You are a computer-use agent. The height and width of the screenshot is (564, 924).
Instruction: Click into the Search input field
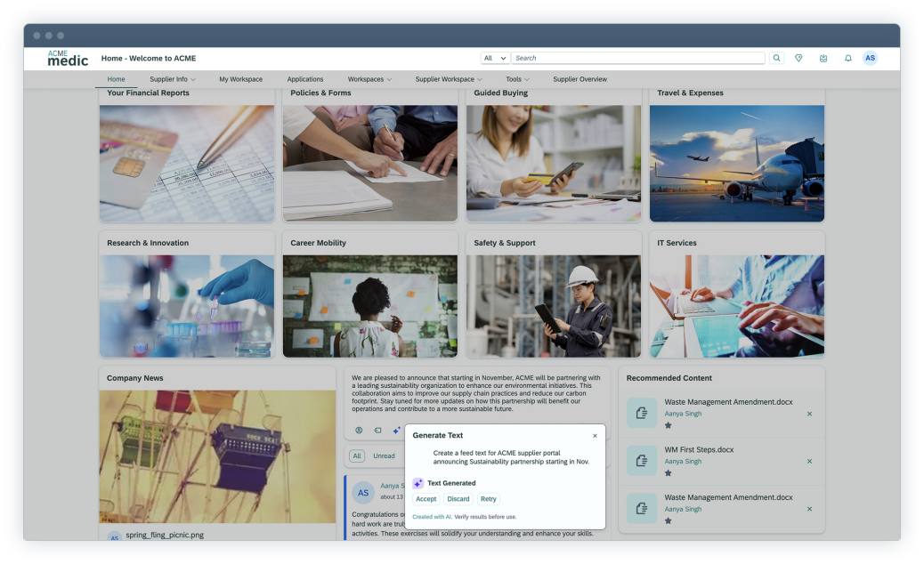coord(637,58)
